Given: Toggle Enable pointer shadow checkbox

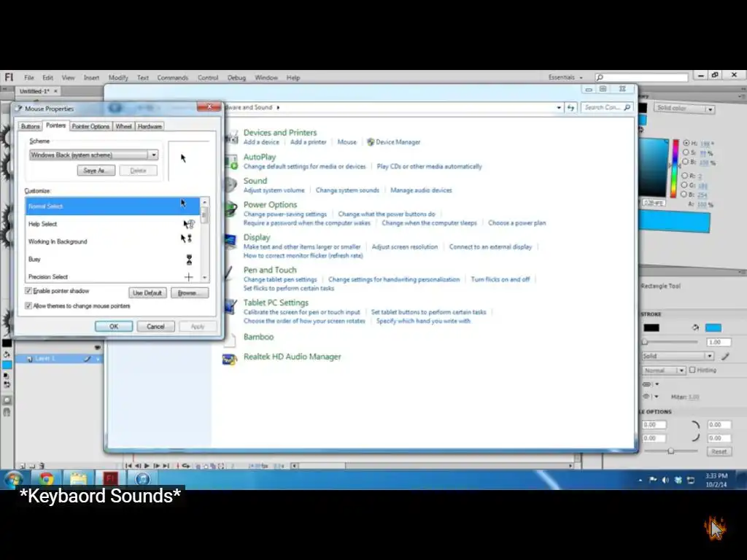Looking at the screenshot, I should (28, 291).
